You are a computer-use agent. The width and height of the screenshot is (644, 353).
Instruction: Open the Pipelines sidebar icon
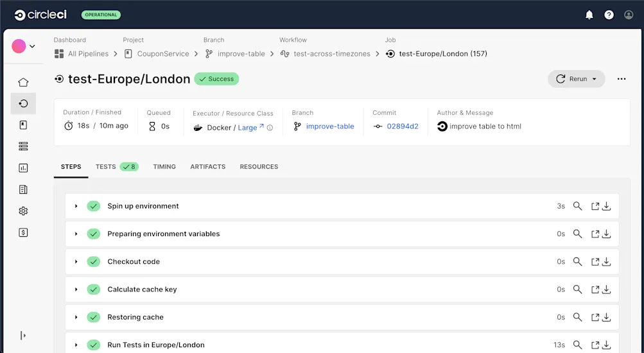click(23, 103)
